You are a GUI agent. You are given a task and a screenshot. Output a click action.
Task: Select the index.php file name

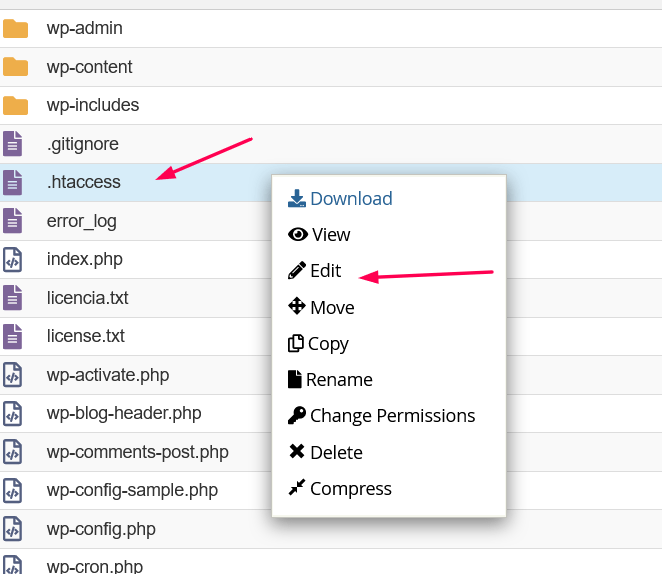tap(84, 260)
